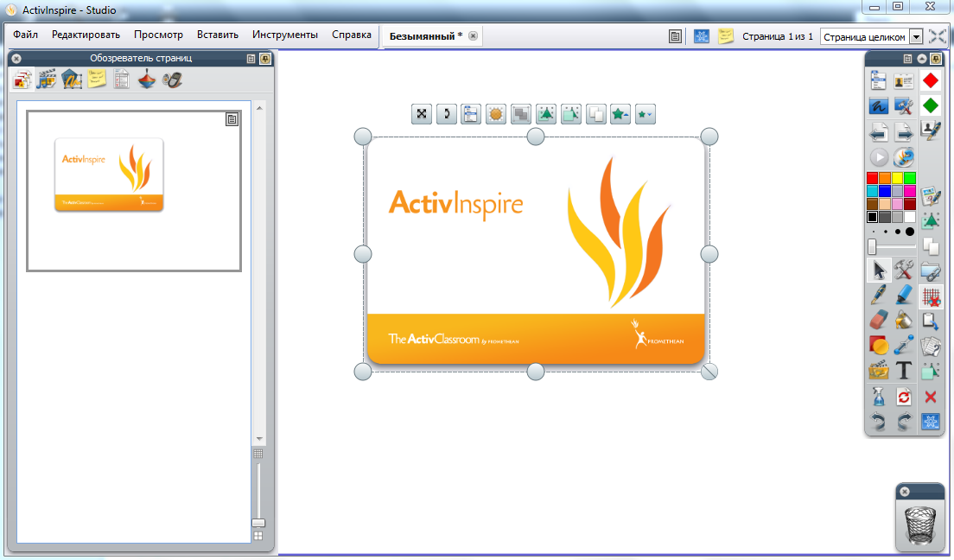Viewport: 954px width, 560px height.
Task: Pick the blue color swatch
Action: pyautogui.click(x=885, y=191)
